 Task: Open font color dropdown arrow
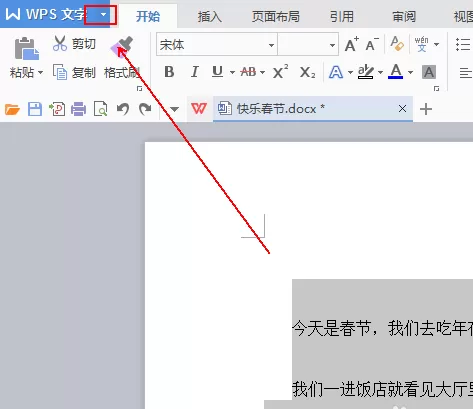pos(410,72)
